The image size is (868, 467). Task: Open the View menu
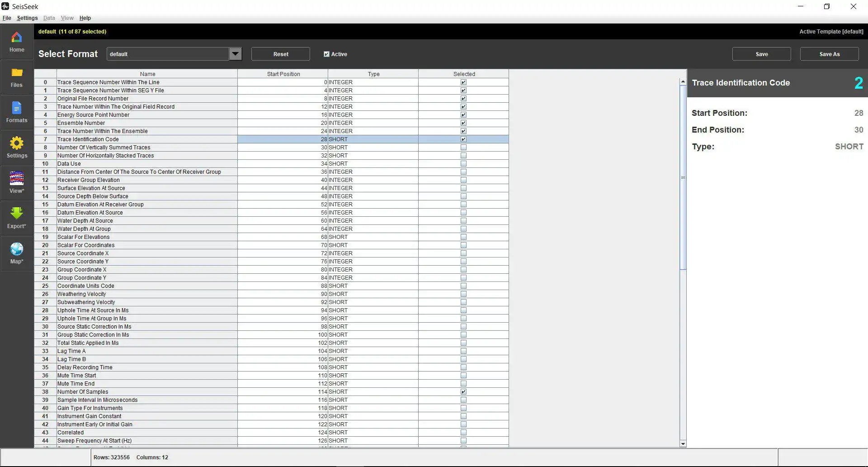67,18
